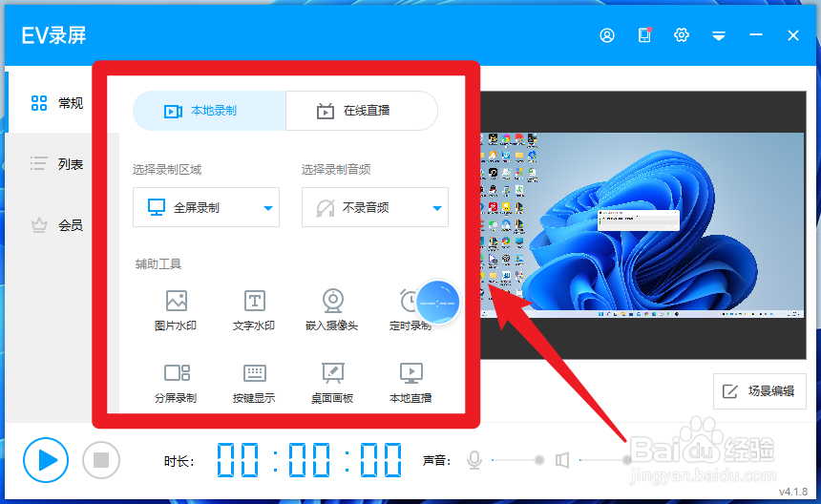The width and height of the screenshot is (821, 504).
Task: Minimize the EV录屏 window
Action: pyautogui.click(x=755, y=34)
